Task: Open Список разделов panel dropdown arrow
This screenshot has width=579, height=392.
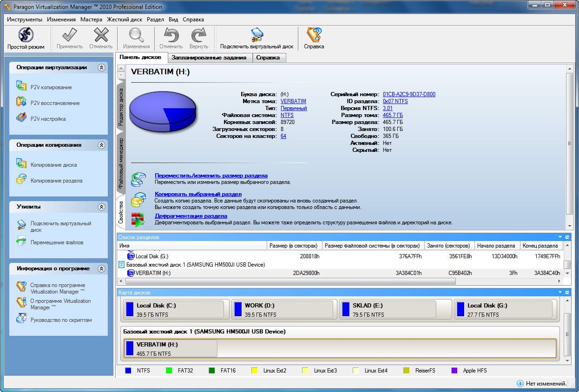Action: (x=560, y=237)
